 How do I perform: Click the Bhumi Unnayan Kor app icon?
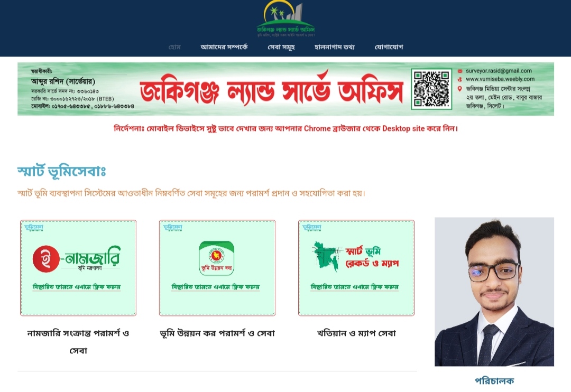(x=217, y=258)
